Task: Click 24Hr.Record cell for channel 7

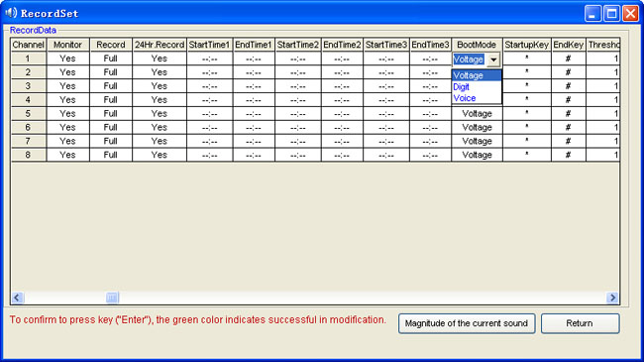Action: pos(160,141)
